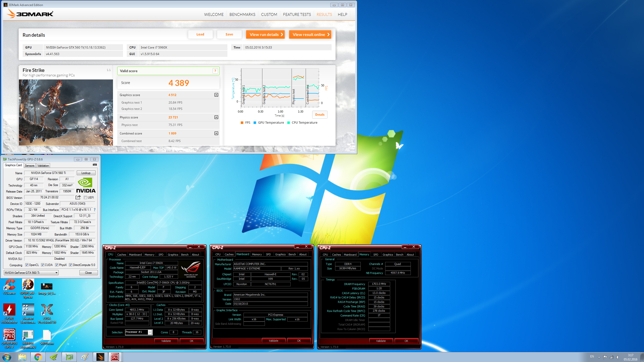
Task: Toggle the PhysX checkbox
Action: (57, 265)
